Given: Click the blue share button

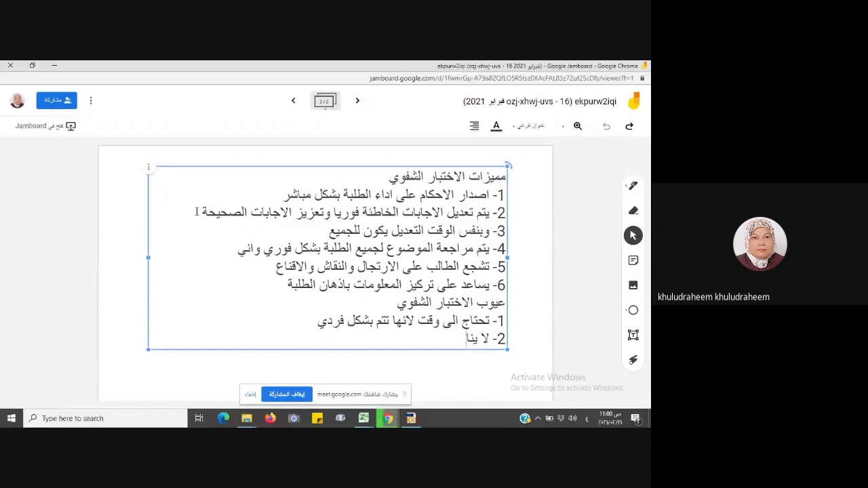Looking at the screenshot, I should [x=57, y=100].
